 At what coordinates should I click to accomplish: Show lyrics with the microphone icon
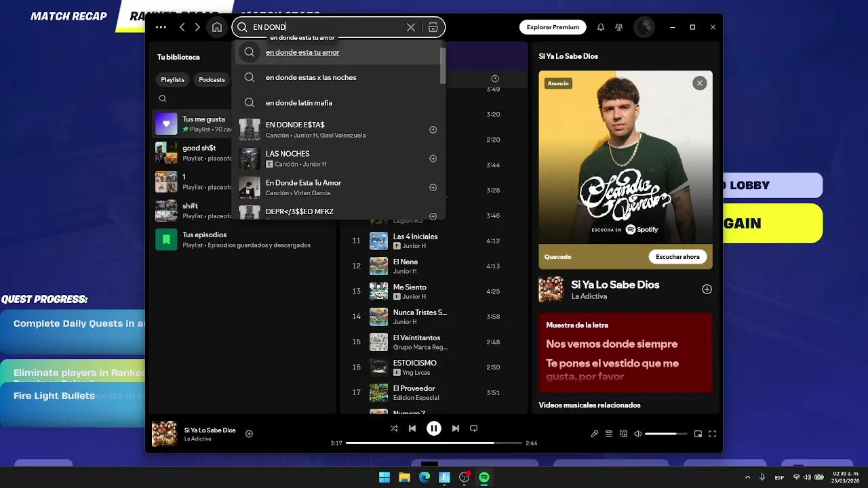(595, 434)
